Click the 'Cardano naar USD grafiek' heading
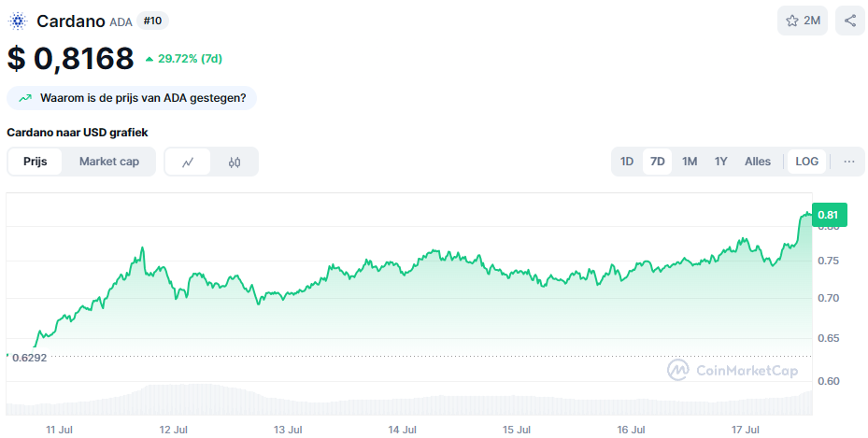The height and width of the screenshot is (438, 868). (78, 133)
